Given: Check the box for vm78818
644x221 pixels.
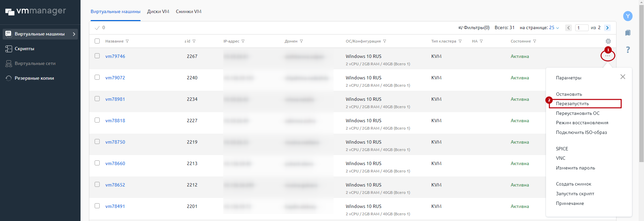Looking at the screenshot, I should click(97, 120).
